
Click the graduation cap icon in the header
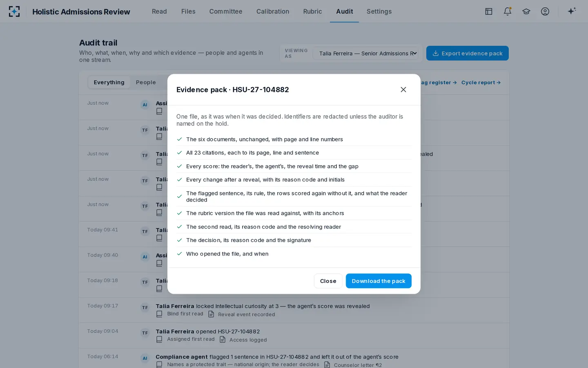[x=526, y=11]
